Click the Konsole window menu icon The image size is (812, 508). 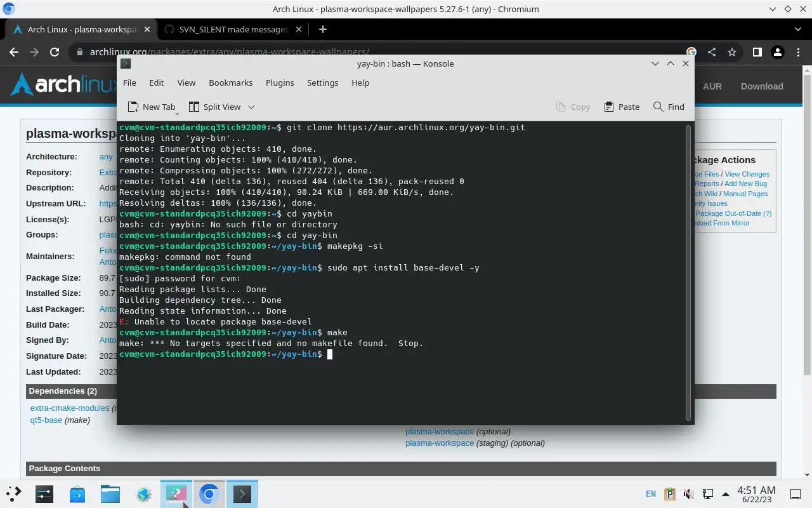click(126, 63)
